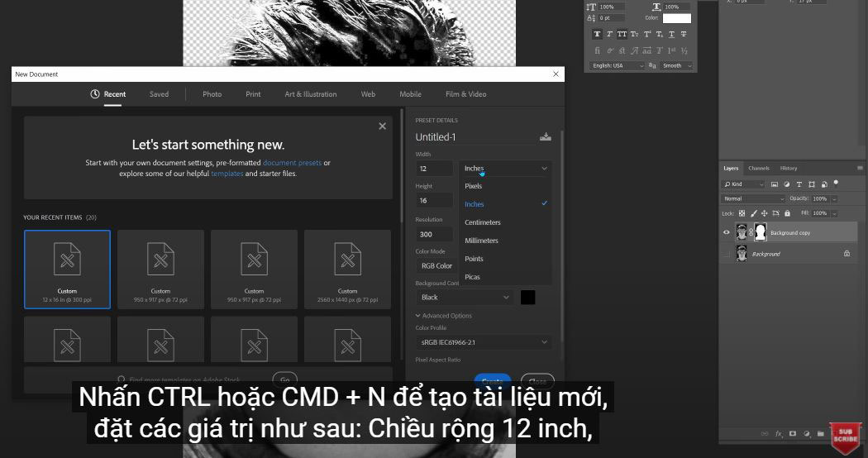
Task: Select the Faux Bold text style icon
Action: (598, 34)
